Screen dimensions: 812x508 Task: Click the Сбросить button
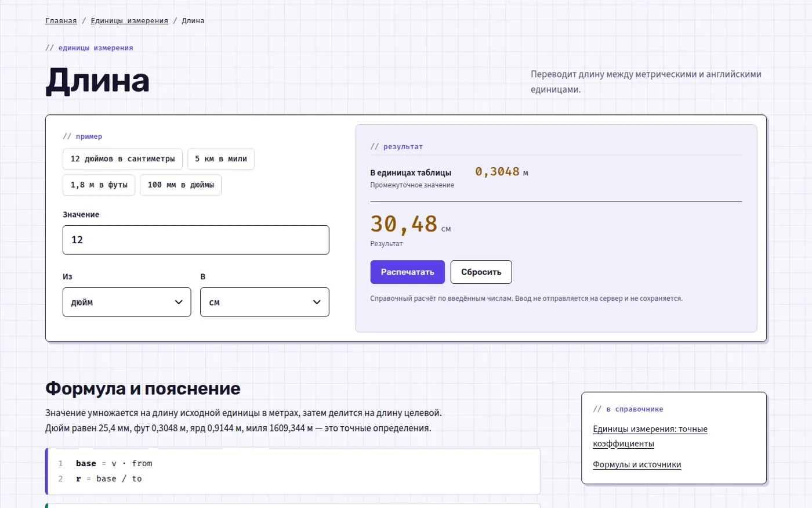[x=481, y=272]
